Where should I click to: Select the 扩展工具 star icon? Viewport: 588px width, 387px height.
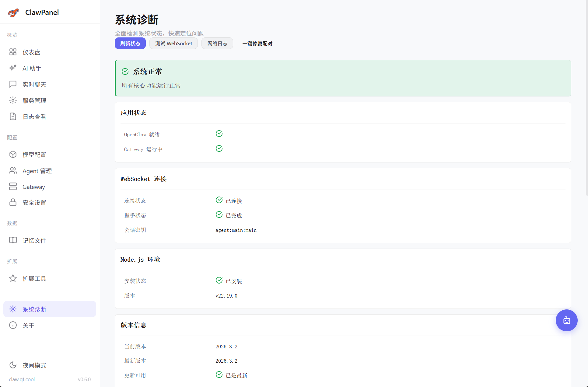point(13,278)
